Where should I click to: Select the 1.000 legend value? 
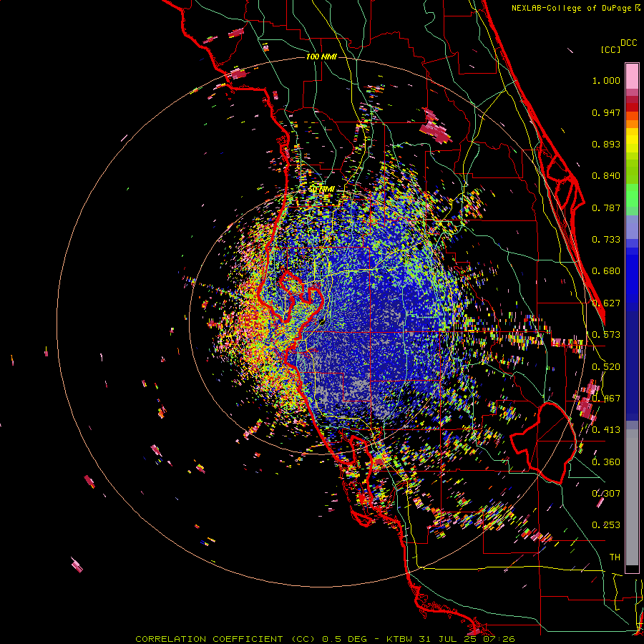click(606, 80)
